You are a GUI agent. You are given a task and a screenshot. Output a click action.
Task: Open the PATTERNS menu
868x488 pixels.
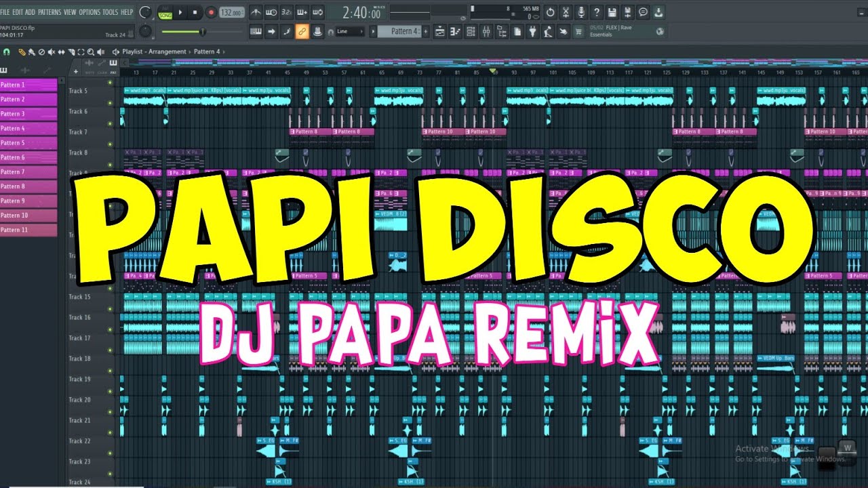point(50,12)
